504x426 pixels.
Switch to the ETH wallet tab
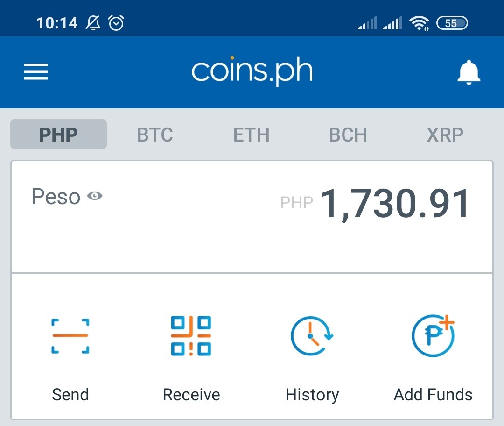pyautogui.click(x=252, y=135)
